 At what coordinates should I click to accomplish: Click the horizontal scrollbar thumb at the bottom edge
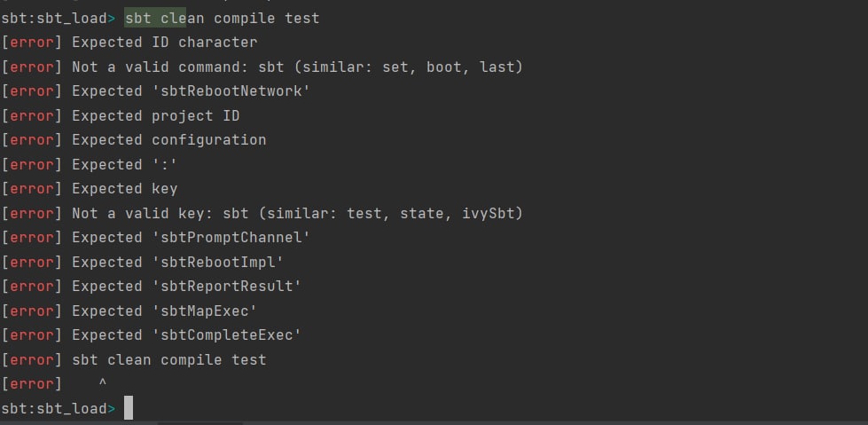pos(200,423)
